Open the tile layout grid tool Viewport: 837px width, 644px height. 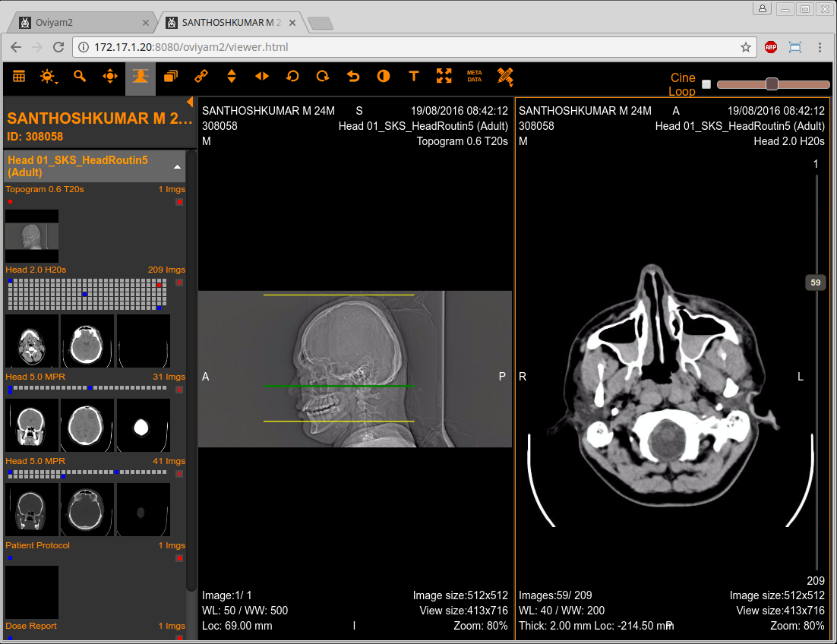19,76
